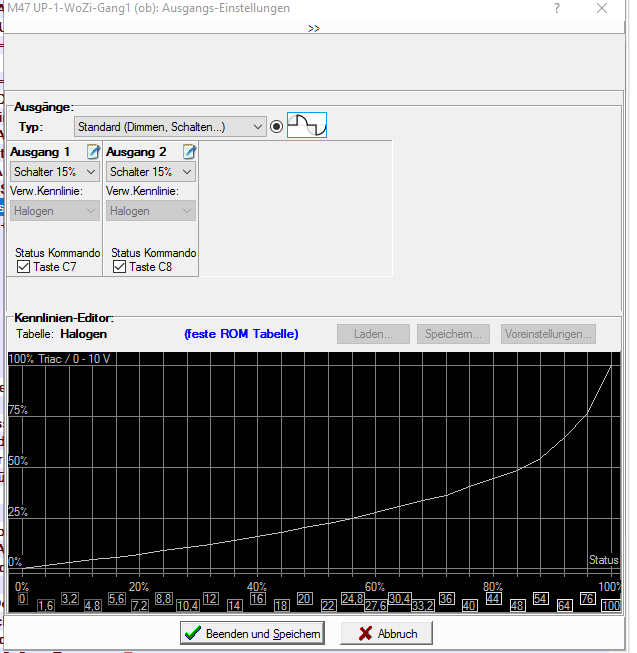Click the 54 value marker below the graph
This screenshot has height=653, width=637.
pos(540,598)
